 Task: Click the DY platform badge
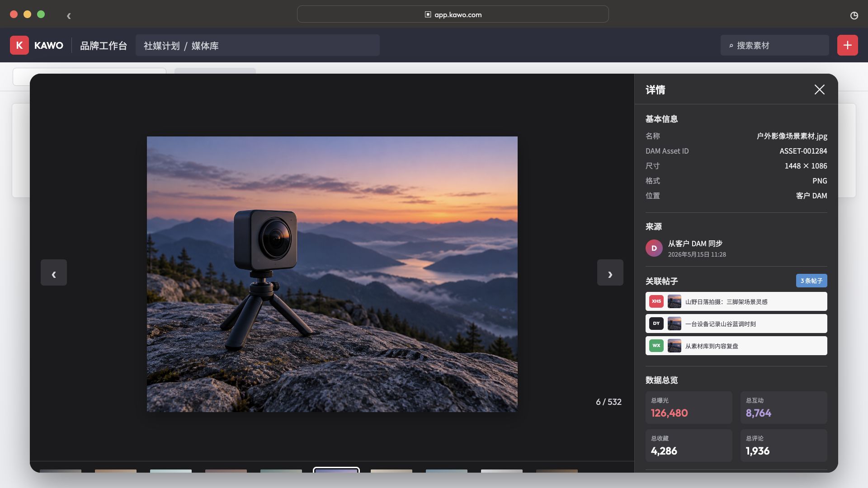(656, 324)
